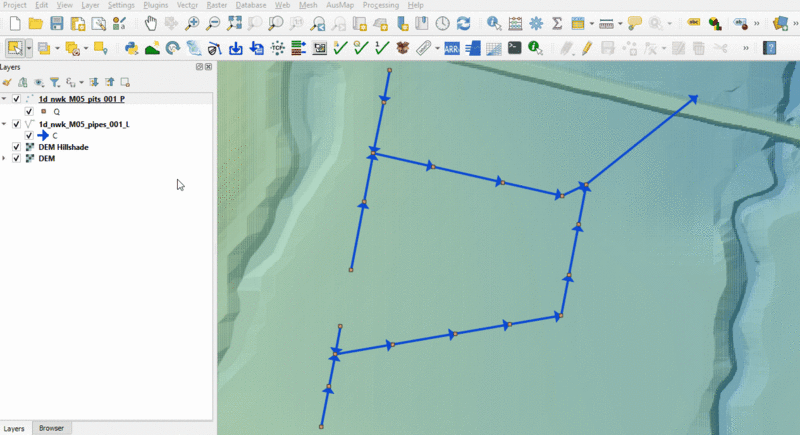Hide the 1d_nwk_M05_pits_001_P layer
Viewport: 800px width, 435px height.
coord(16,100)
